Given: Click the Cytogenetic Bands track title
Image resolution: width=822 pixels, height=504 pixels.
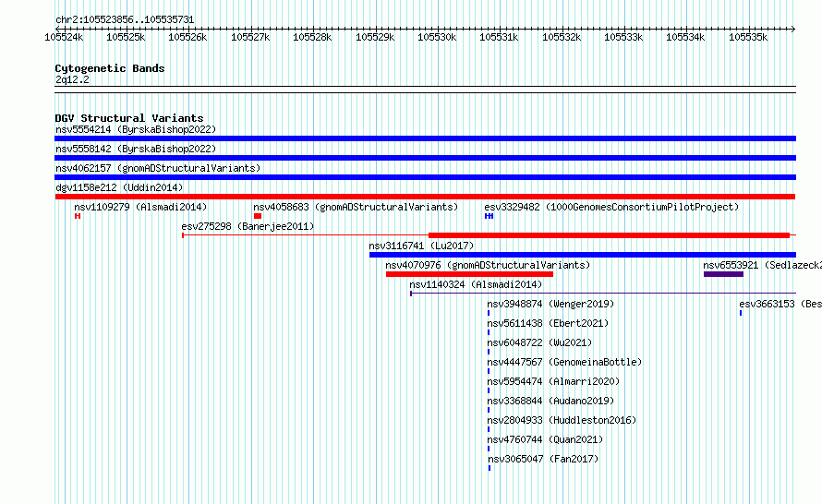Looking at the screenshot, I should (x=110, y=68).
